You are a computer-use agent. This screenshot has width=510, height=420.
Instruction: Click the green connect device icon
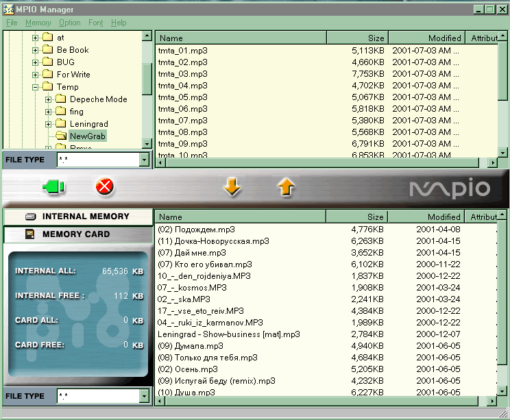tap(53, 186)
